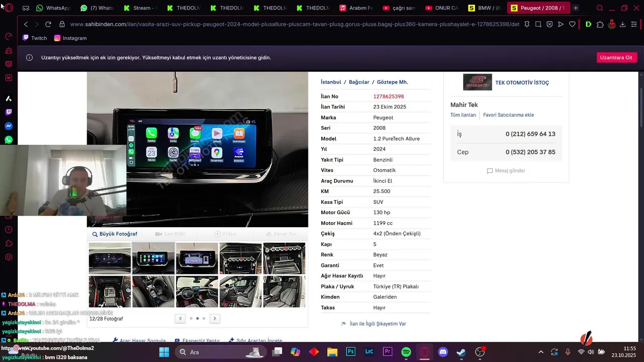Viewport: 644px width, 362px height.
Task: Open TEK OTOMOTİV İSTOÇ seller link
Action: [522, 82]
